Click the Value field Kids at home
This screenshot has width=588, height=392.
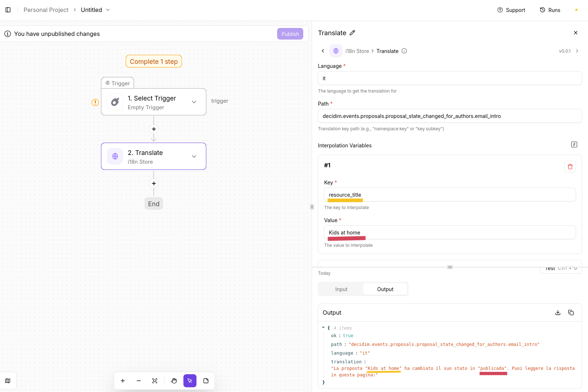point(450,232)
